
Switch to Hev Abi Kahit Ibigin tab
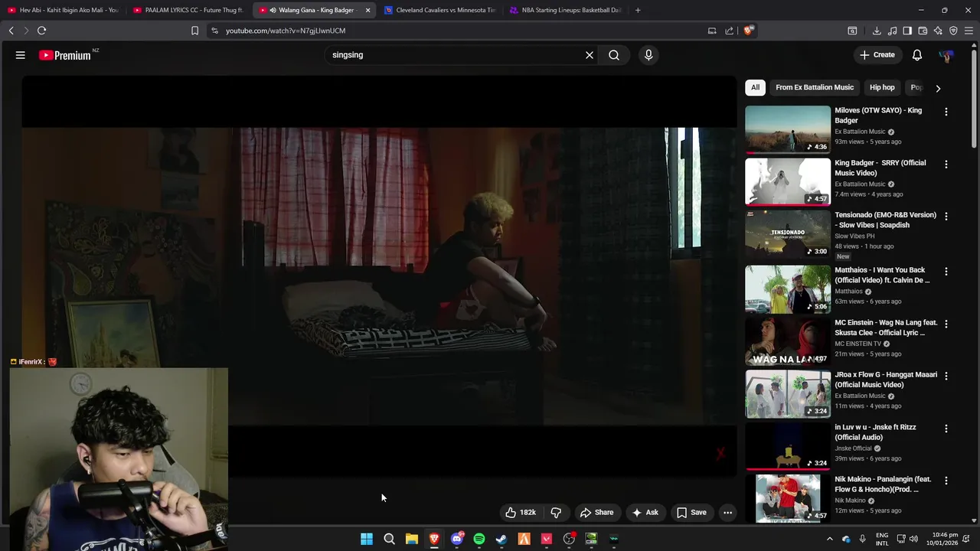[63, 10]
